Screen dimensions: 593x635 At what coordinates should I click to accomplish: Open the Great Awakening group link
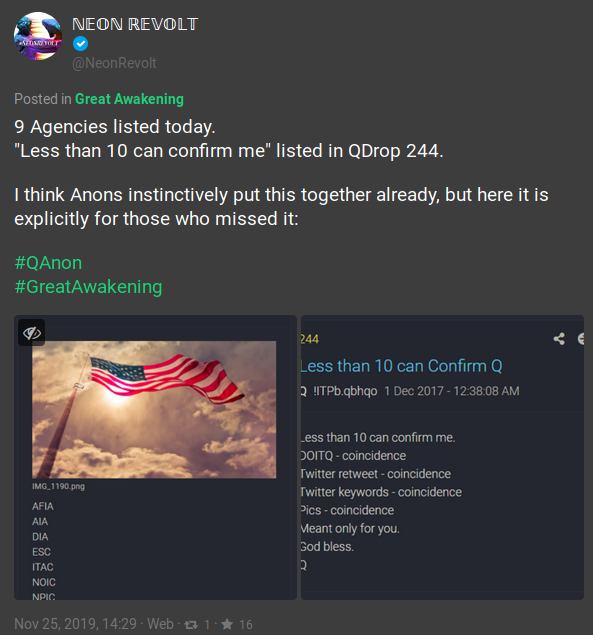click(129, 99)
